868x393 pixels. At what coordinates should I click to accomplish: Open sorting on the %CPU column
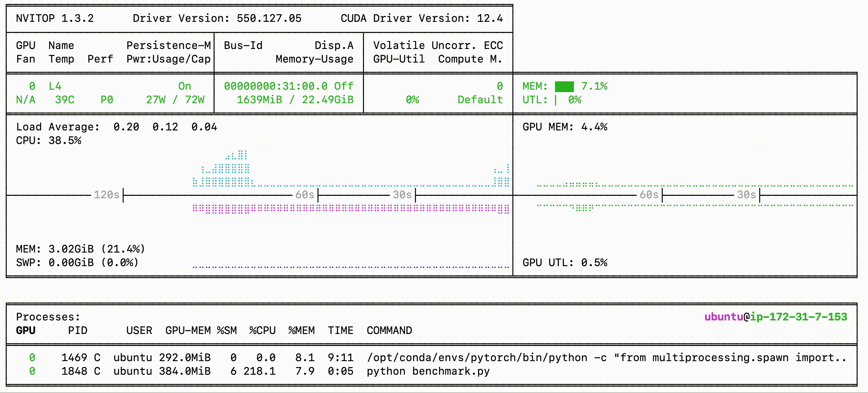(262, 330)
